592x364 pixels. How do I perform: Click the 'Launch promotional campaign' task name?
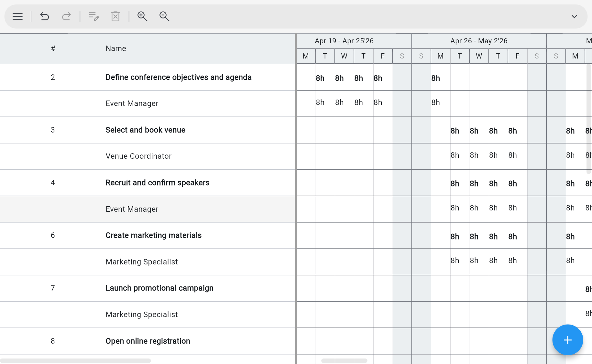click(x=159, y=288)
